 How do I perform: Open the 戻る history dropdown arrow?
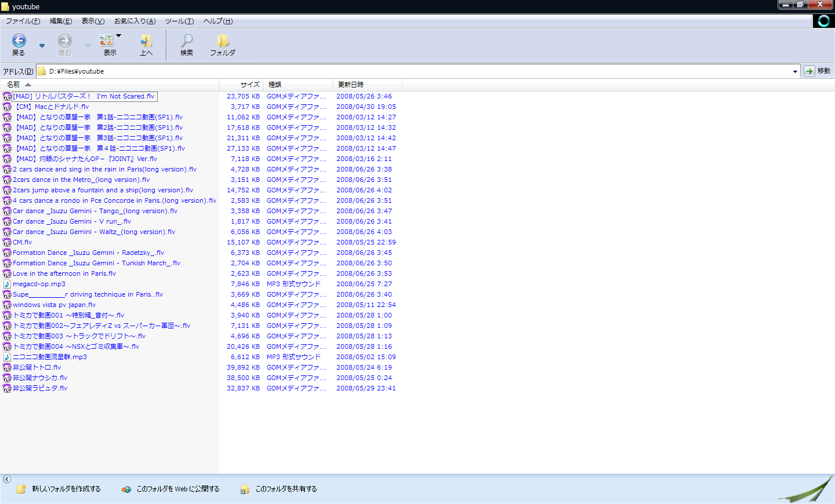point(42,45)
